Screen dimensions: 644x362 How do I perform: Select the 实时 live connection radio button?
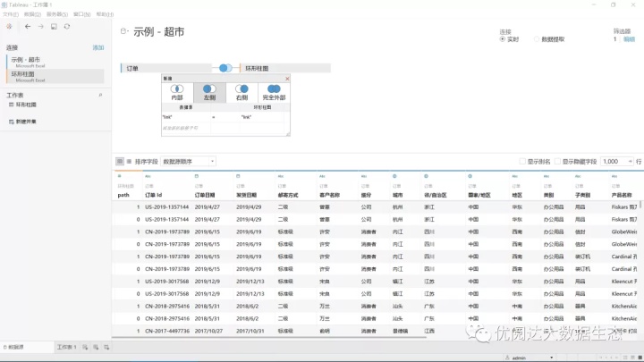[x=503, y=39]
